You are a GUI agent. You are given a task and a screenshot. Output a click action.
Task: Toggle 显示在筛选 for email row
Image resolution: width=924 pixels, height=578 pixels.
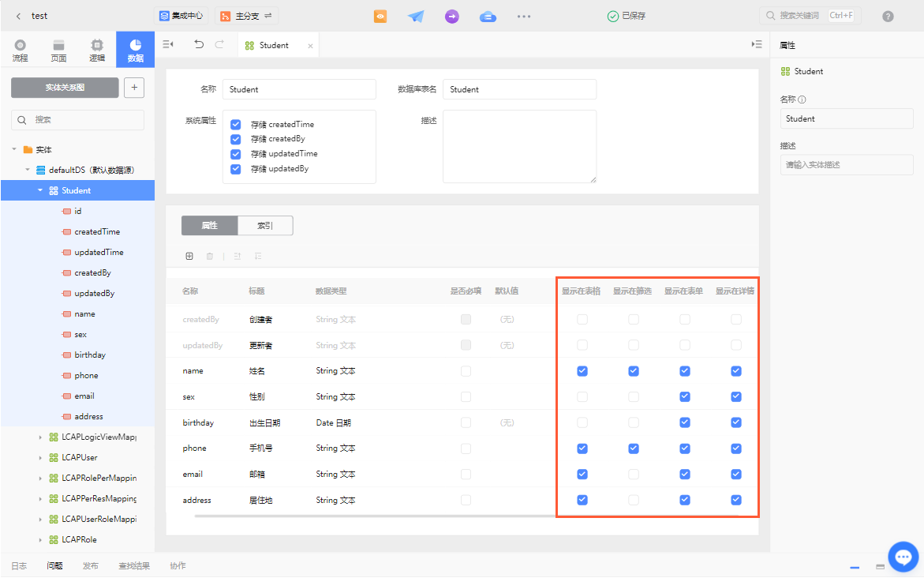pyautogui.click(x=634, y=475)
